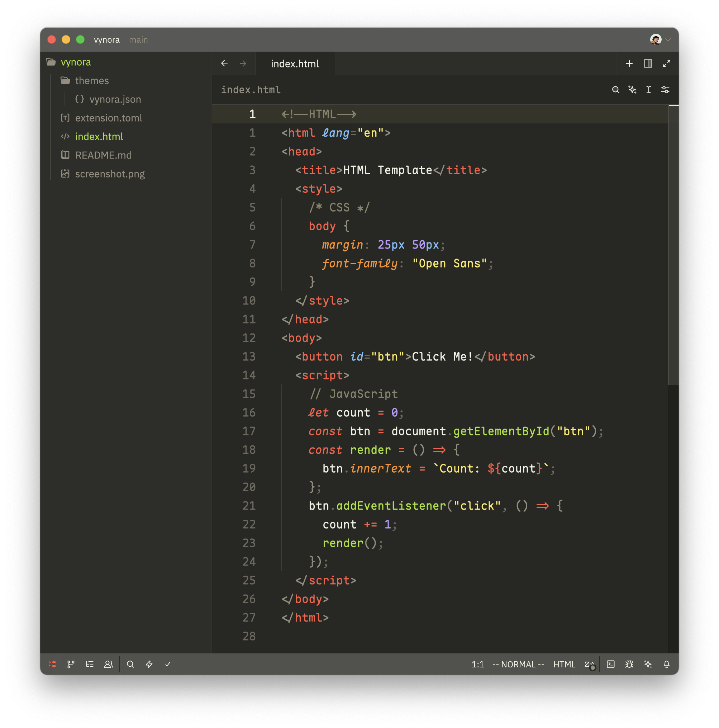Zoom the pane with the expand arrows icon
719x728 pixels.
[x=667, y=63]
